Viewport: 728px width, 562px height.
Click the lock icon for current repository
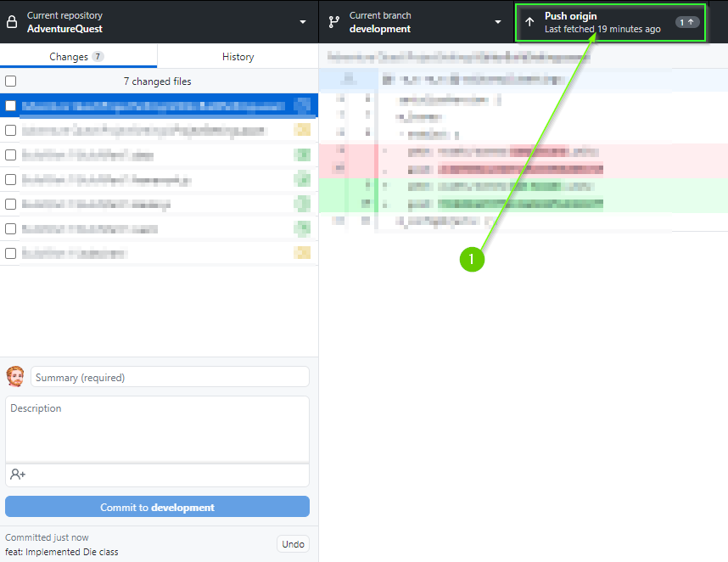click(12, 22)
